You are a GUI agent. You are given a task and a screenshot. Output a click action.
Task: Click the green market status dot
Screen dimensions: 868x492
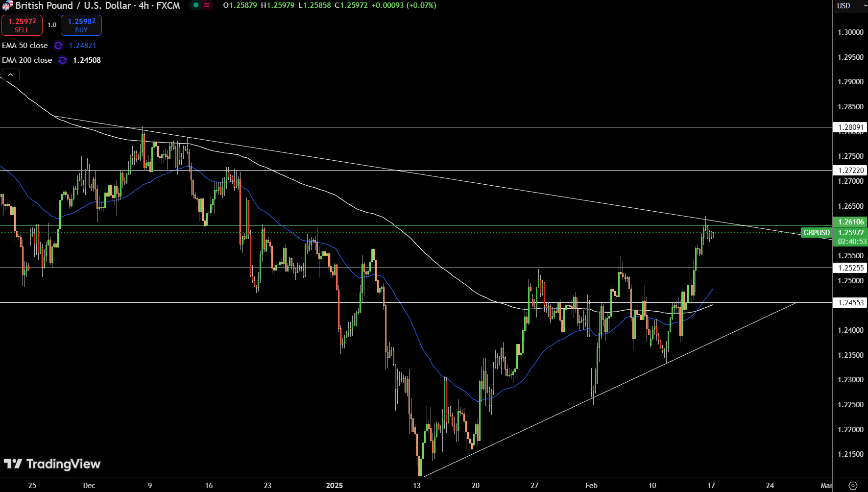(196, 5)
